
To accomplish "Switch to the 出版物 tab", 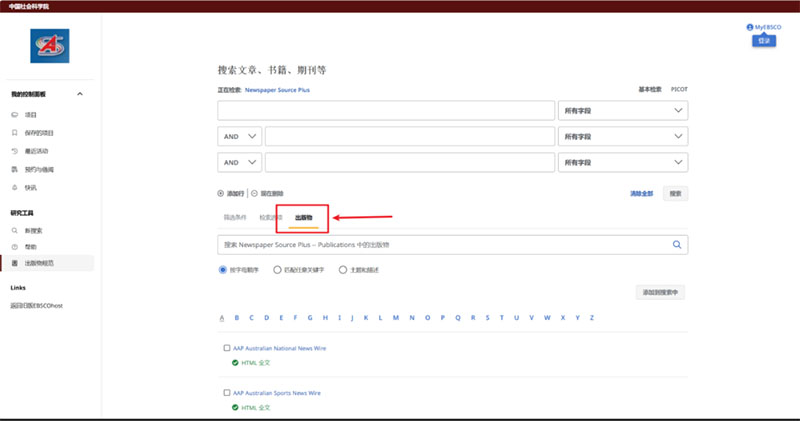I will [303, 217].
